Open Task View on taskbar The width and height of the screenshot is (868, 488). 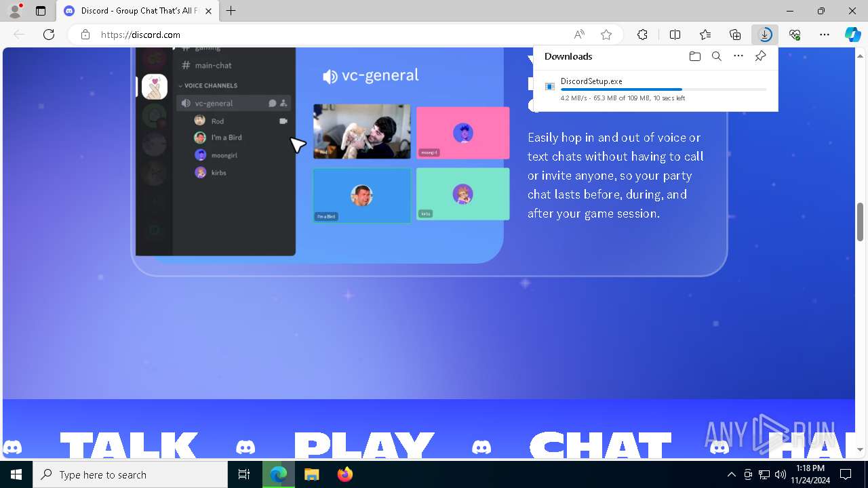point(244,474)
